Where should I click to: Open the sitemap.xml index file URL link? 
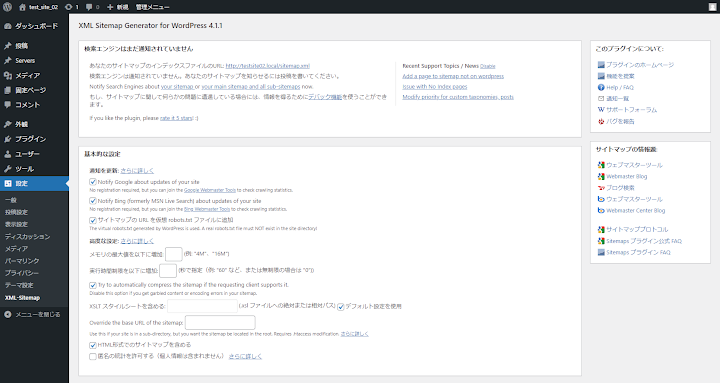click(x=268, y=66)
